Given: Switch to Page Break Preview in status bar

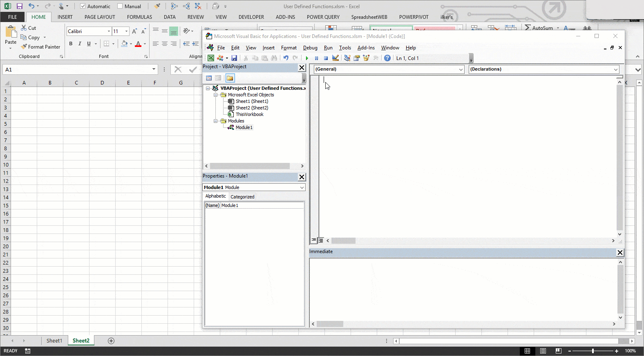Looking at the screenshot, I should coord(559,351).
